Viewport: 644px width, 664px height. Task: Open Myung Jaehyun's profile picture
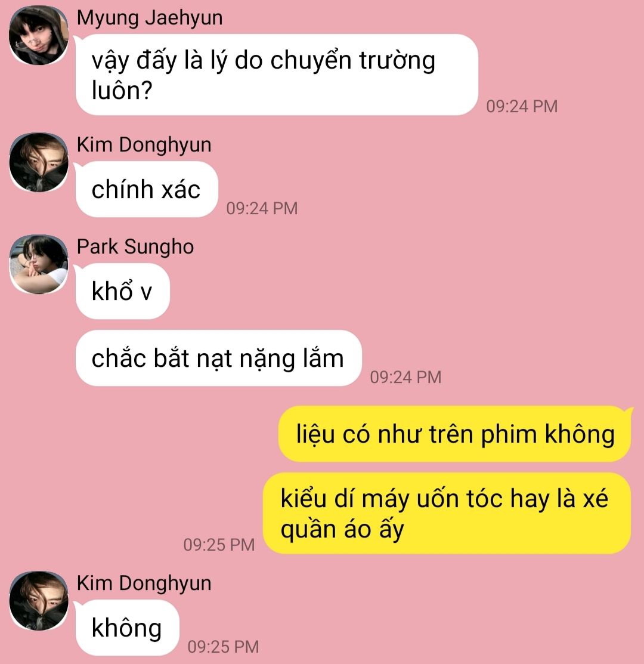(39, 36)
